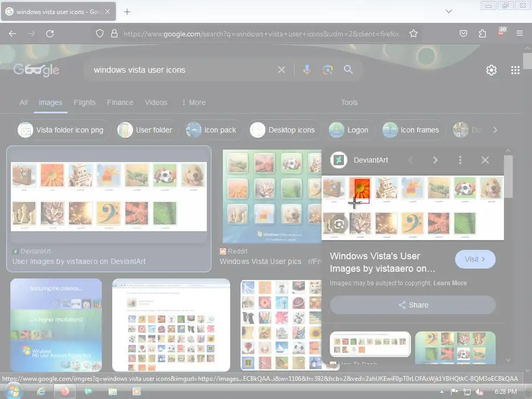Expand the More search filters
The image size is (532, 399).
point(194,102)
